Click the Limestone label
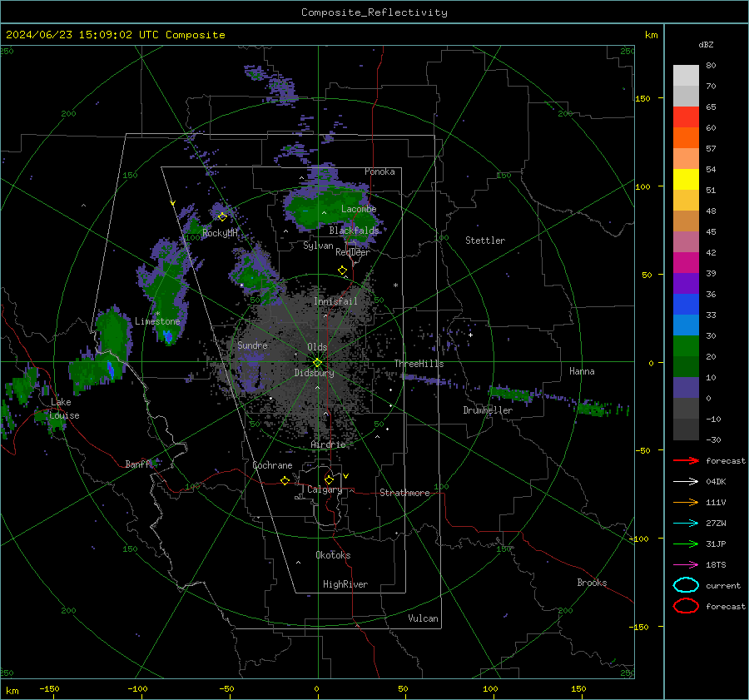Image resolution: width=749 pixels, height=700 pixels. [157, 321]
